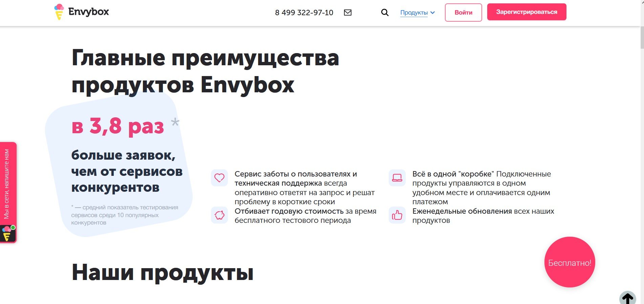Image resolution: width=644 pixels, height=304 pixels.
Task: Click the chevron next to Продукты
Action: pyautogui.click(x=433, y=13)
